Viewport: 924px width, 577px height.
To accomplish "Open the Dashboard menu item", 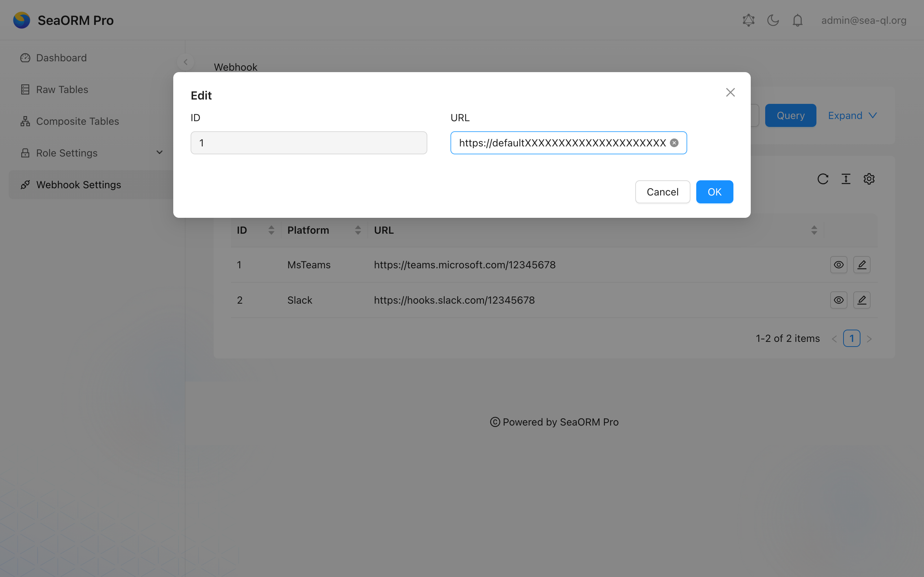I will (x=61, y=58).
